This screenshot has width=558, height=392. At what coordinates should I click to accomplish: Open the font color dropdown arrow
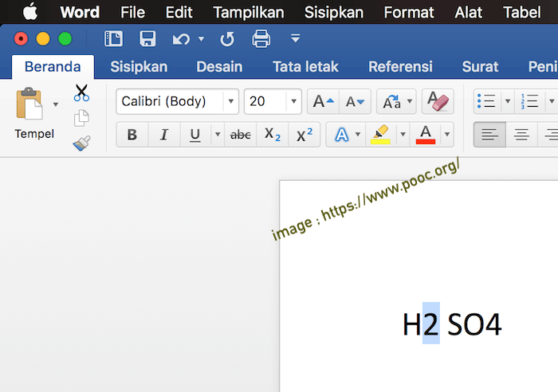[x=447, y=135]
